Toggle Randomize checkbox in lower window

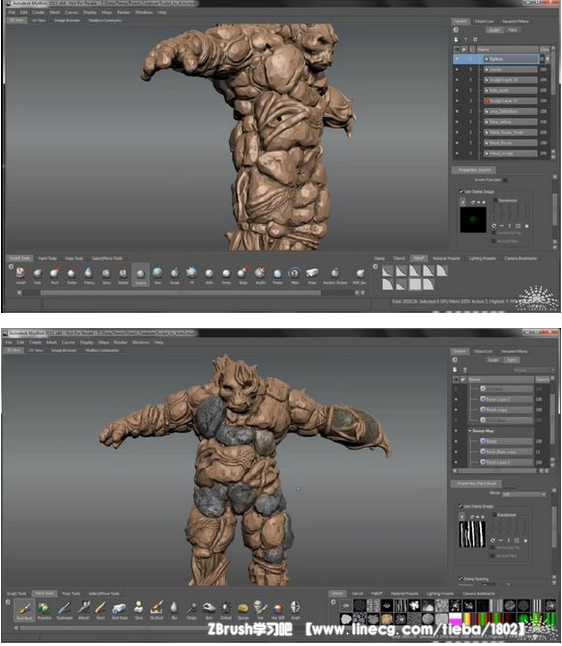[x=494, y=515]
